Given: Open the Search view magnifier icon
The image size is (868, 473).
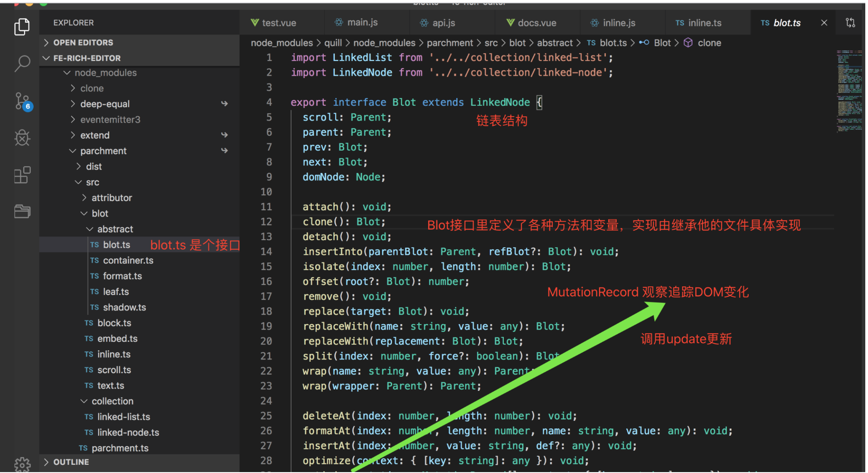Looking at the screenshot, I should 22,64.
